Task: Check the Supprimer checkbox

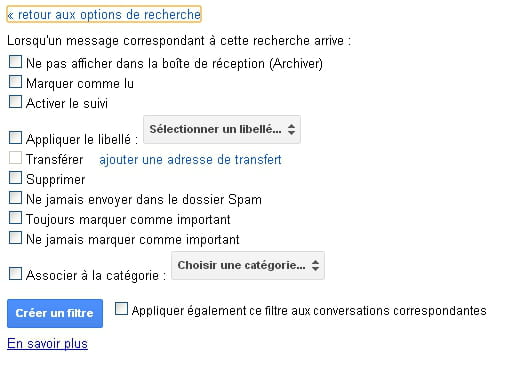Action: tap(15, 178)
